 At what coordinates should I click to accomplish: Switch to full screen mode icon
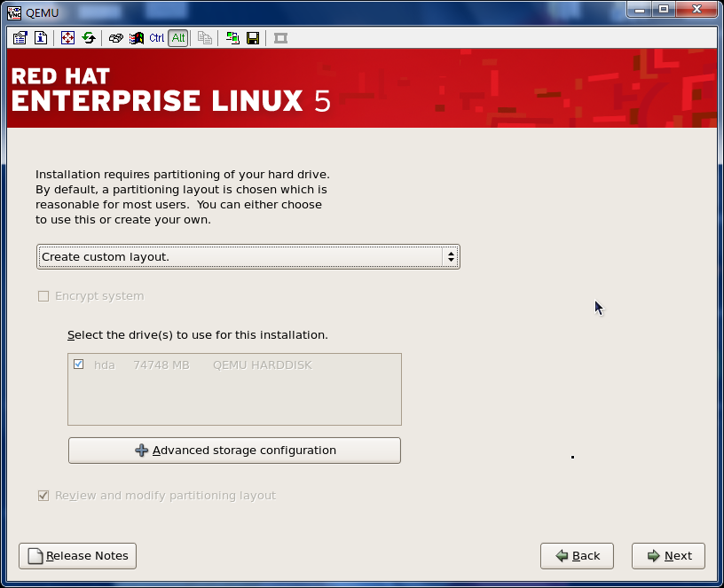(x=67, y=38)
